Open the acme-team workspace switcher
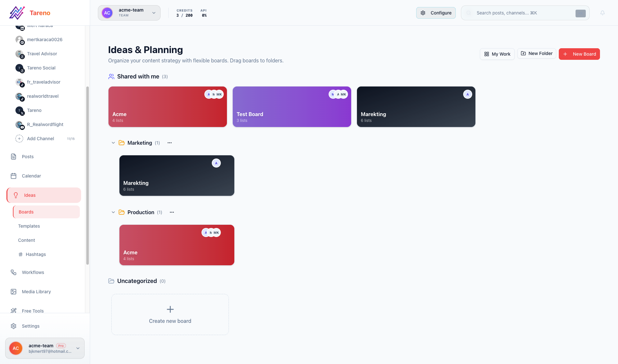Image resolution: width=618 pixels, height=364 pixels. tap(129, 13)
